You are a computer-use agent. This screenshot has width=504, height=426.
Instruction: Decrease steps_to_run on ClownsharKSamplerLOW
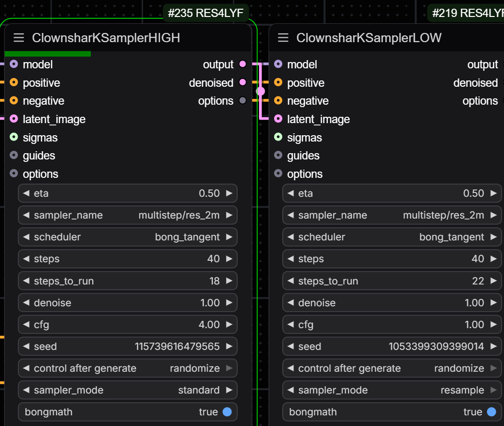(291, 281)
